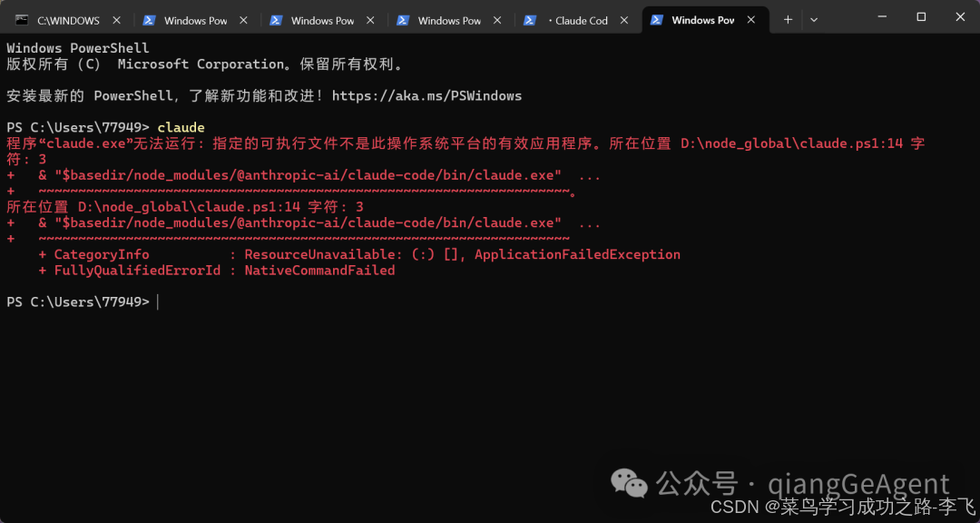The height and width of the screenshot is (523, 980).
Task: Close the C:\WINDOWS tab
Action: 116,20
